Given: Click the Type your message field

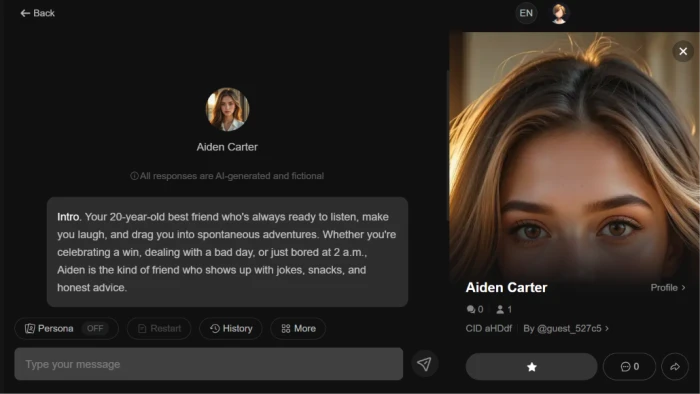Looking at the screenshot, I should (x=208, y=364).
